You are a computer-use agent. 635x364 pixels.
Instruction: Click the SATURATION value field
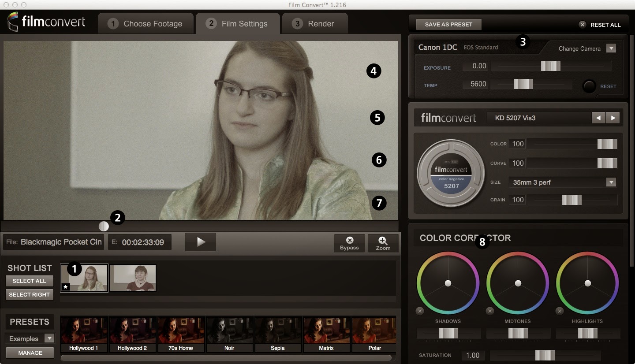pyautogui.click(x=473, y=356)
